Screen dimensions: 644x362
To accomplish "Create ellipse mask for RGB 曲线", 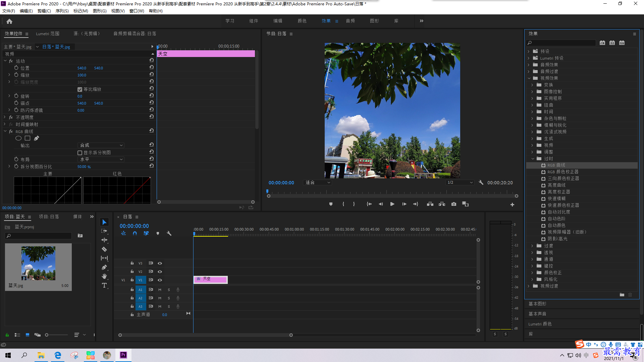I will pos(18,138).
